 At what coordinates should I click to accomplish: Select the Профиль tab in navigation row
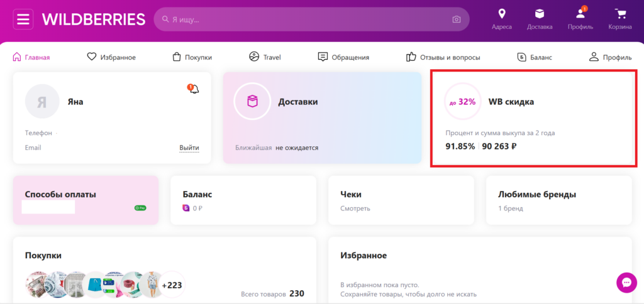point(610,57)
